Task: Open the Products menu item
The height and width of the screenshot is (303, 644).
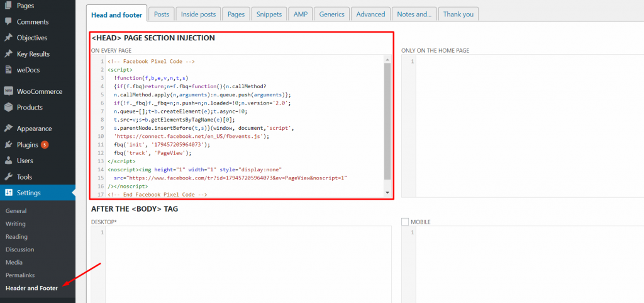Action: [30, 107]
